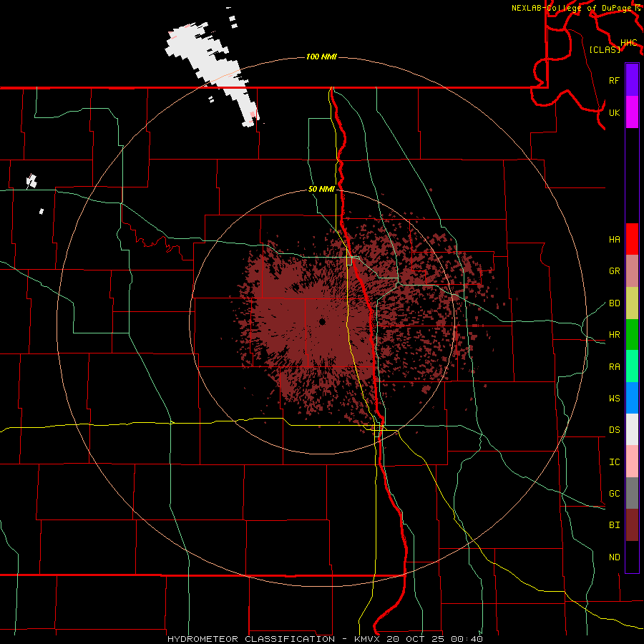
Task: Click the IC legend label
Action: point(614,462)
